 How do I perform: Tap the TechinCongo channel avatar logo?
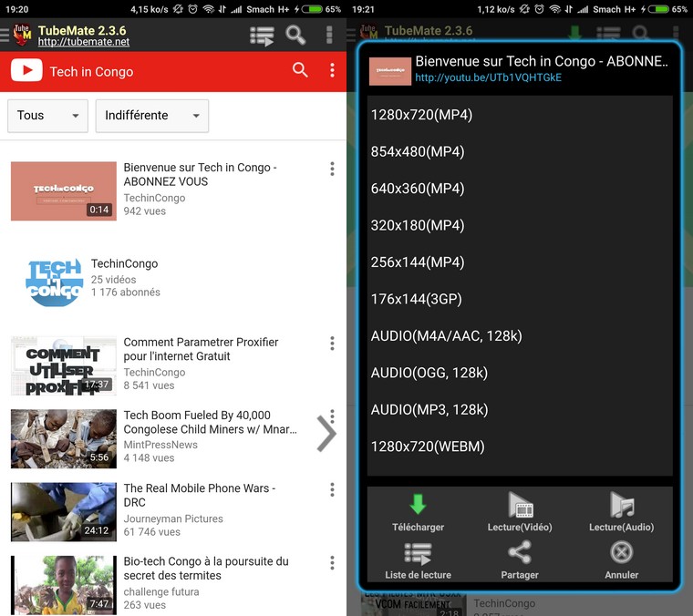point(55,282)
